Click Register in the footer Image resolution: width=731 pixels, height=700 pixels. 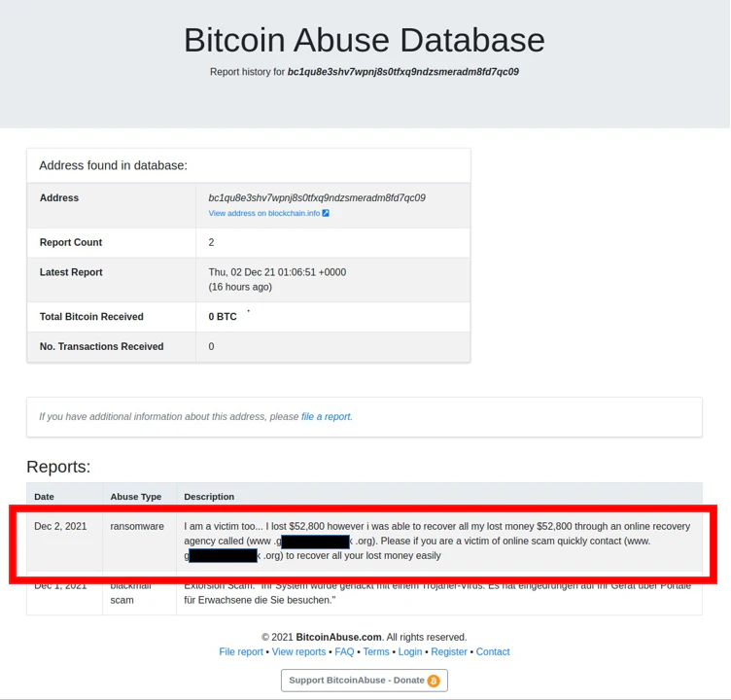(449, 652)
